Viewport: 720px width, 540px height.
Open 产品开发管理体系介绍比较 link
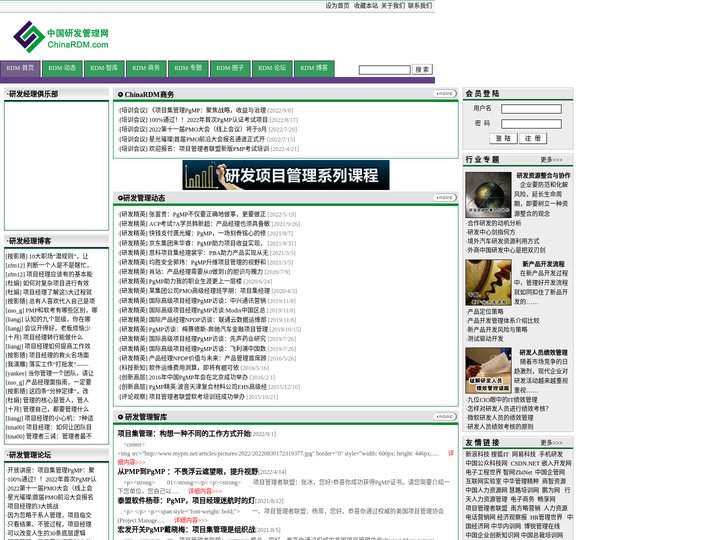point(503,321)
